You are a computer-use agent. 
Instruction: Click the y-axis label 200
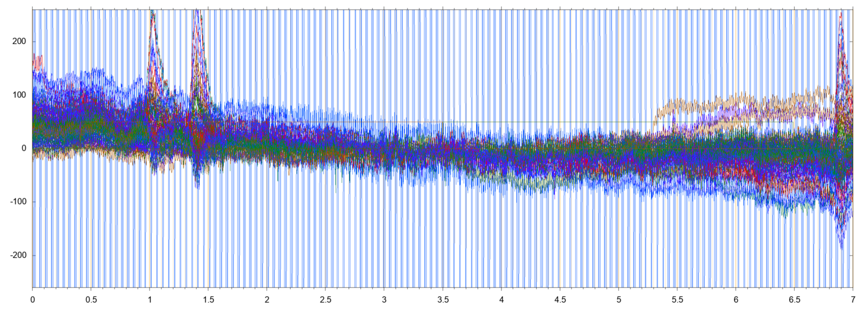pos(20,42)
